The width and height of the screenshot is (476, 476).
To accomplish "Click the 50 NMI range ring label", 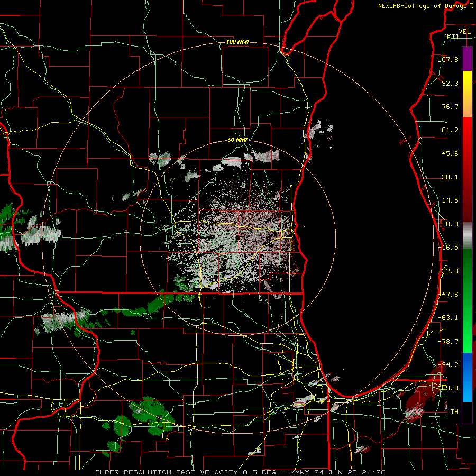I will (x=237, y=140).
